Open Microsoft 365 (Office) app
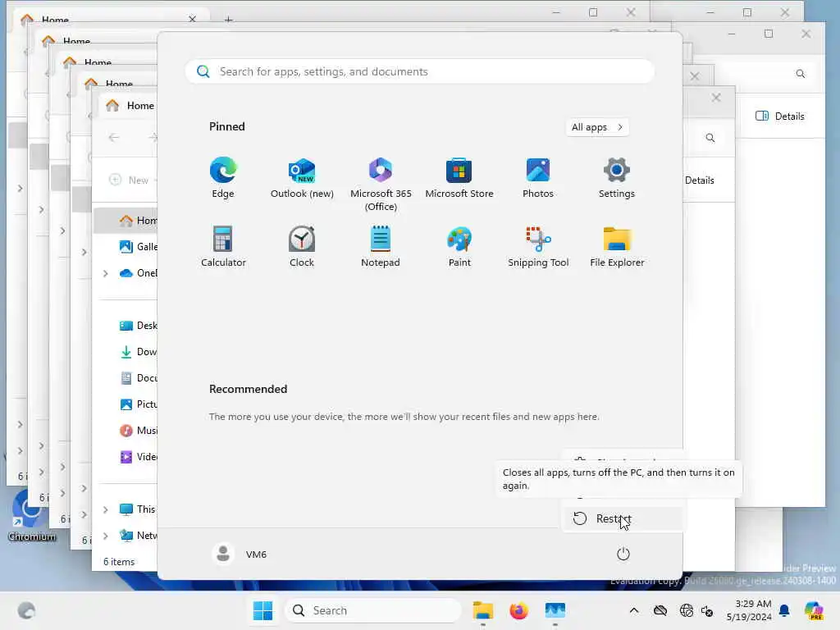Screen dimensions: 840x630 pos(381,185)
